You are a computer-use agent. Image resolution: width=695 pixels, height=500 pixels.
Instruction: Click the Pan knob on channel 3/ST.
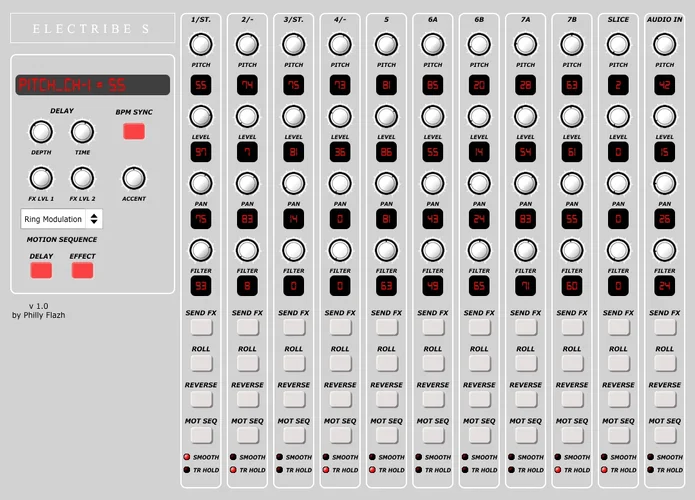(293, 184)
